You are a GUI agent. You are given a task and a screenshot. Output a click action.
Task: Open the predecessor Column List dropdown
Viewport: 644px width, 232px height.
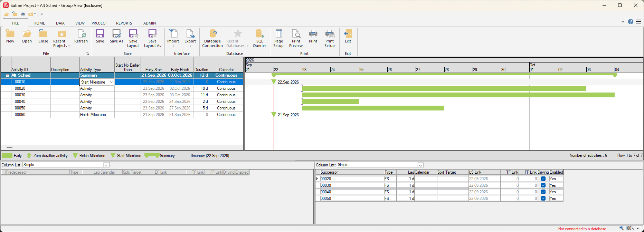[106, 165]
